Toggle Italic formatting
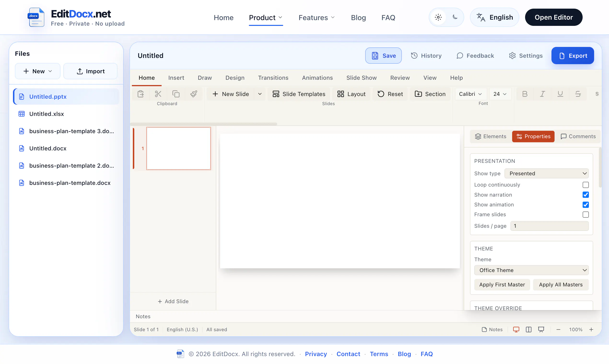The width and height of the screenshot is (609, 364). (542, 94)
